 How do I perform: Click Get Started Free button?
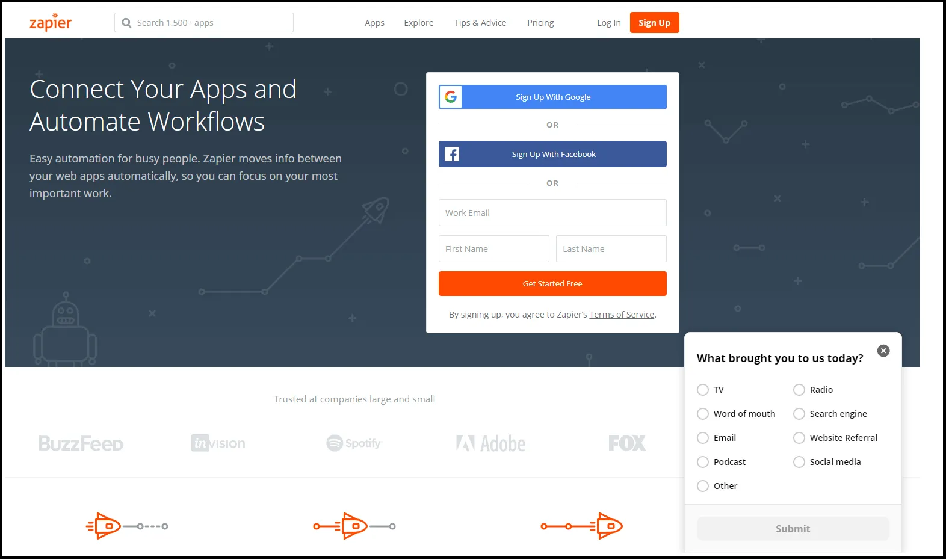(552, 283)
